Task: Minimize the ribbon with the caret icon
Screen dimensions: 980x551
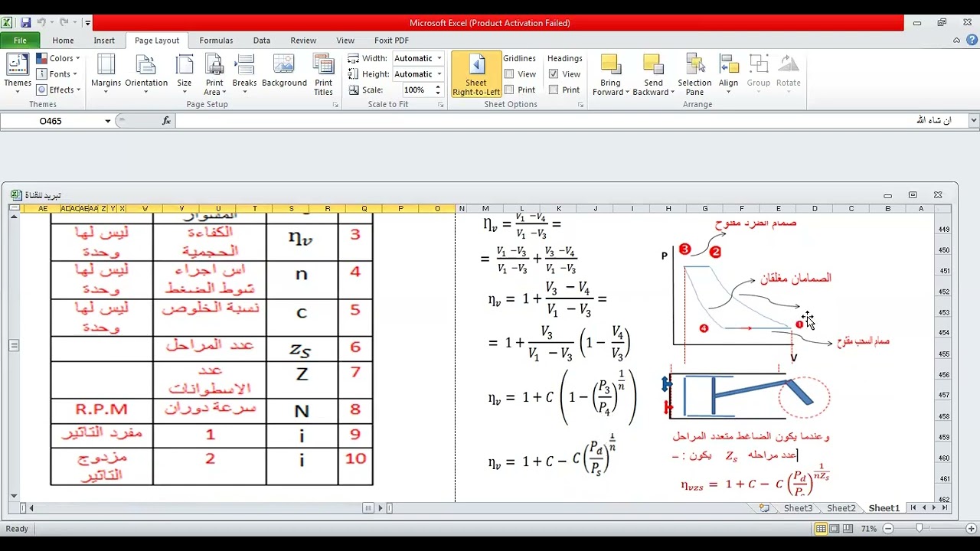Action: click(957, 41)
